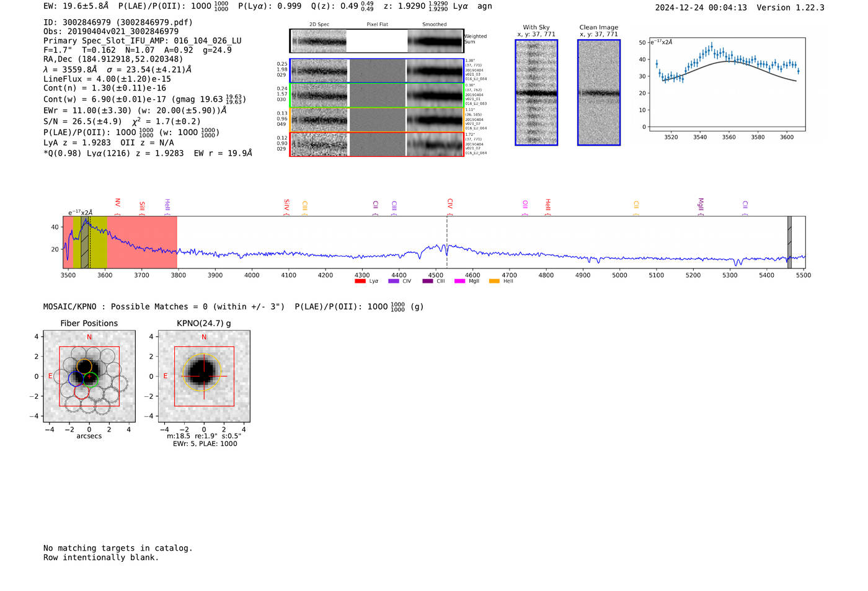Click the emission line fit plot
The width and height of the screenshot is (868, 591).
point(727,84)
